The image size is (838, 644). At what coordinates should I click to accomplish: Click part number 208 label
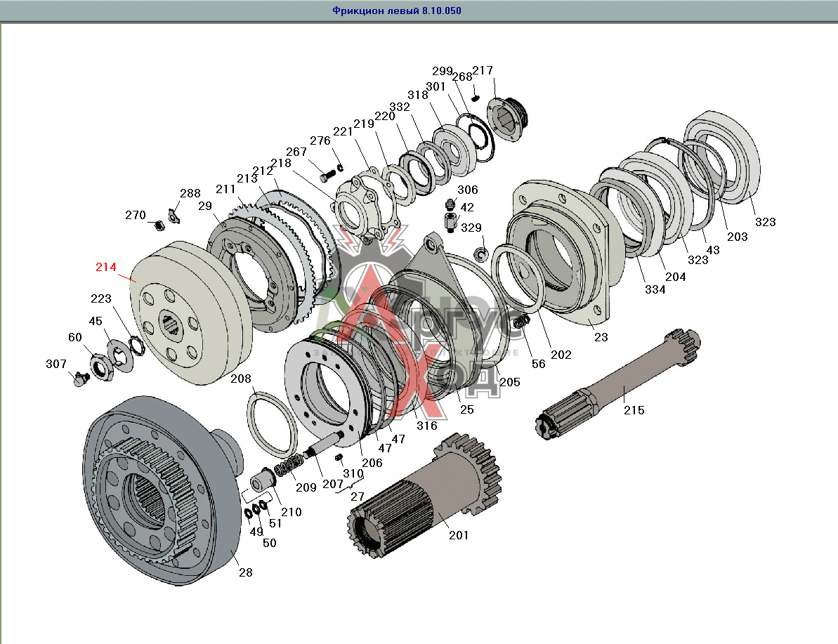click(x=241, y=379)
